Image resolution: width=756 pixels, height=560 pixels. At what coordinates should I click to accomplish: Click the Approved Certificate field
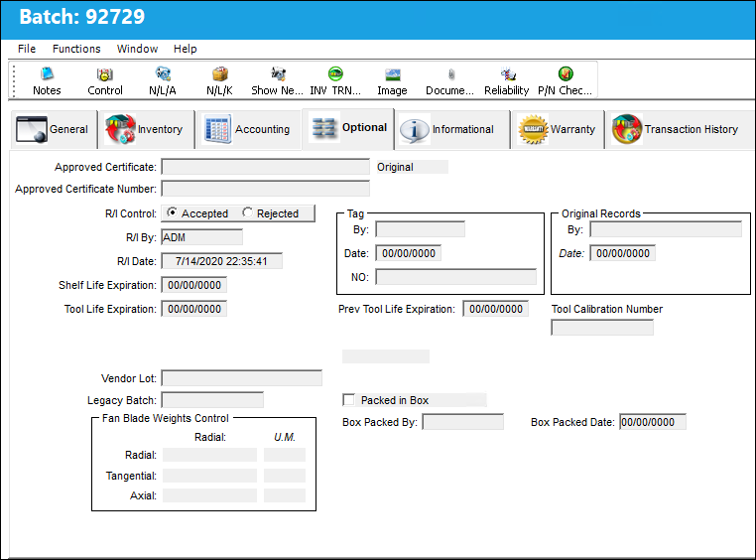pyautogui.click(x=266, y=167)
